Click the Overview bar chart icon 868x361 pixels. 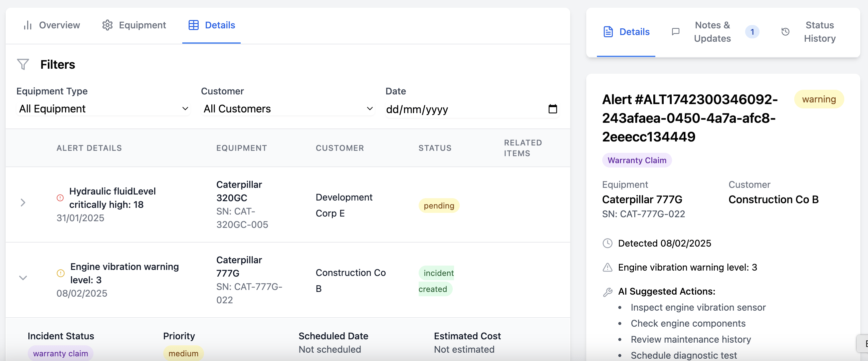click(x=27, y=25)
